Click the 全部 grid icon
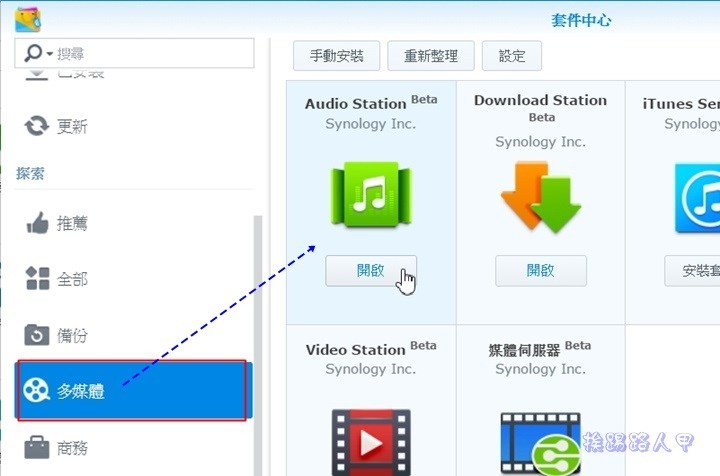Screen dimensions: 720x476 pos(38,279)
